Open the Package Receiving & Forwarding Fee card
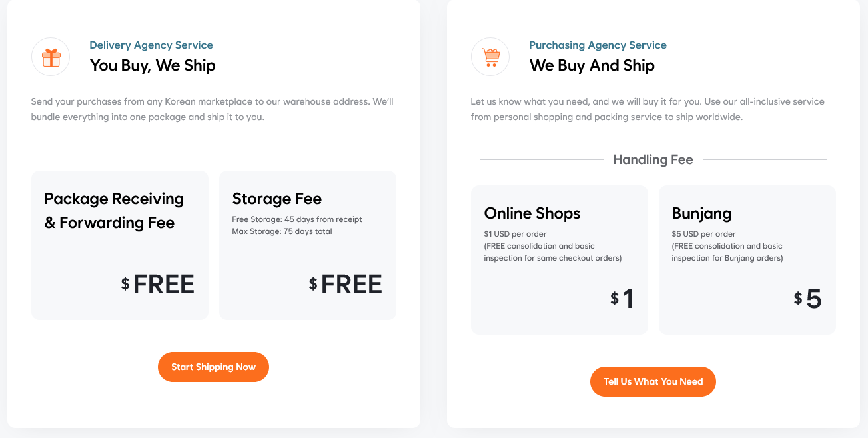 click(120, 245)
